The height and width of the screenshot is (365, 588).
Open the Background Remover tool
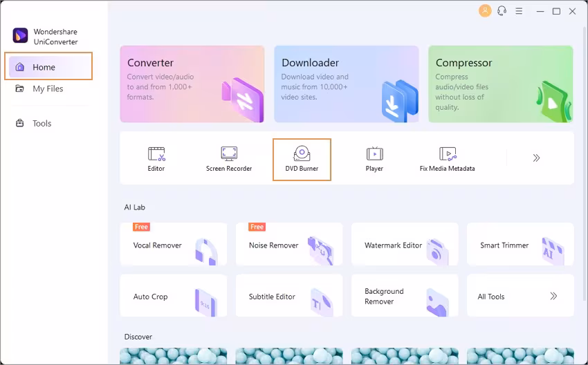(x=405, y=295)
